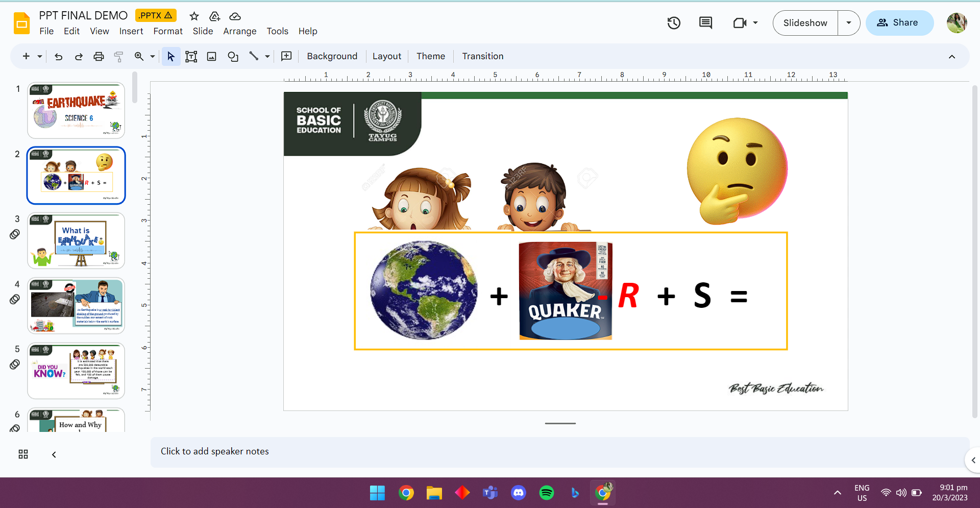980x508 pixels.
Task: Select the line tool
Action: (x=254, y=56)
